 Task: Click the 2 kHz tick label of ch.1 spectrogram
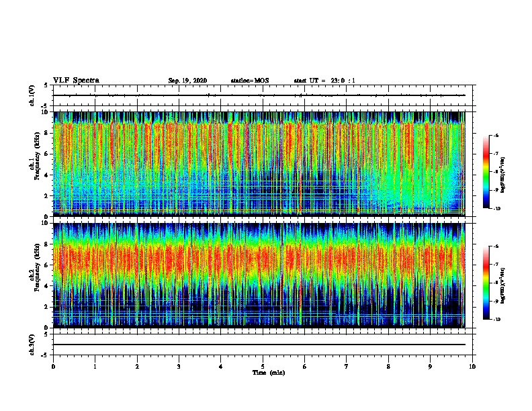tap(46, 196)
